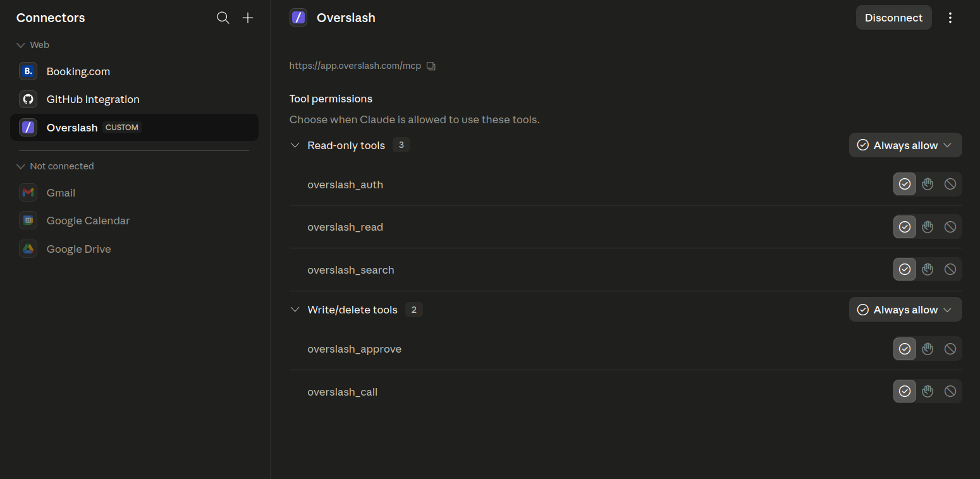Click the 'Choose when Claude is allowed' description
Image resolution: width=980 pixels, height=479 pixels.
pyautogui.click(x=414, y=119)
